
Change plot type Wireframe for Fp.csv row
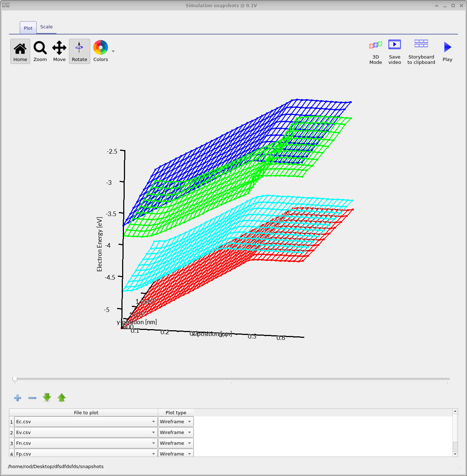click(x=176, y=453)
